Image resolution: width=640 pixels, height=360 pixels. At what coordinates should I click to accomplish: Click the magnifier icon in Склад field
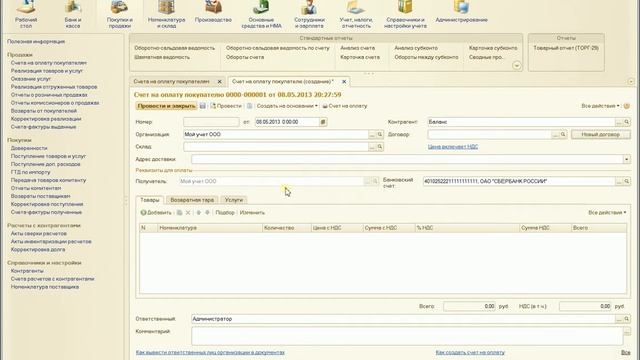click(x=380, y=147)
